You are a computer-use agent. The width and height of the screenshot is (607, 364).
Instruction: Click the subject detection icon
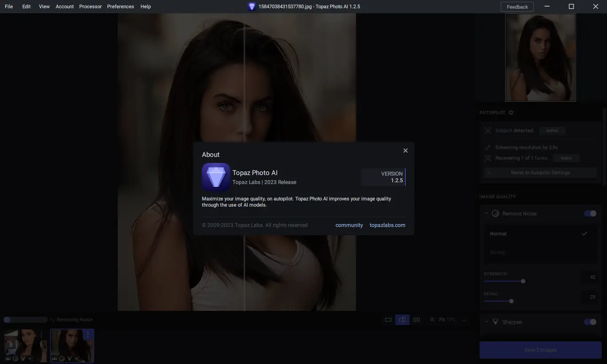[487, 131]
